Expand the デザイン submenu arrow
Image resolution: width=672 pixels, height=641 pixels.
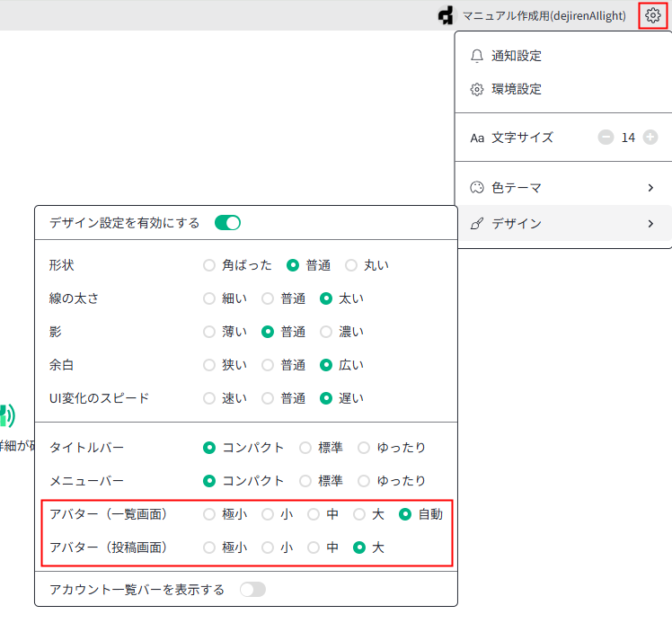point(650,223)
